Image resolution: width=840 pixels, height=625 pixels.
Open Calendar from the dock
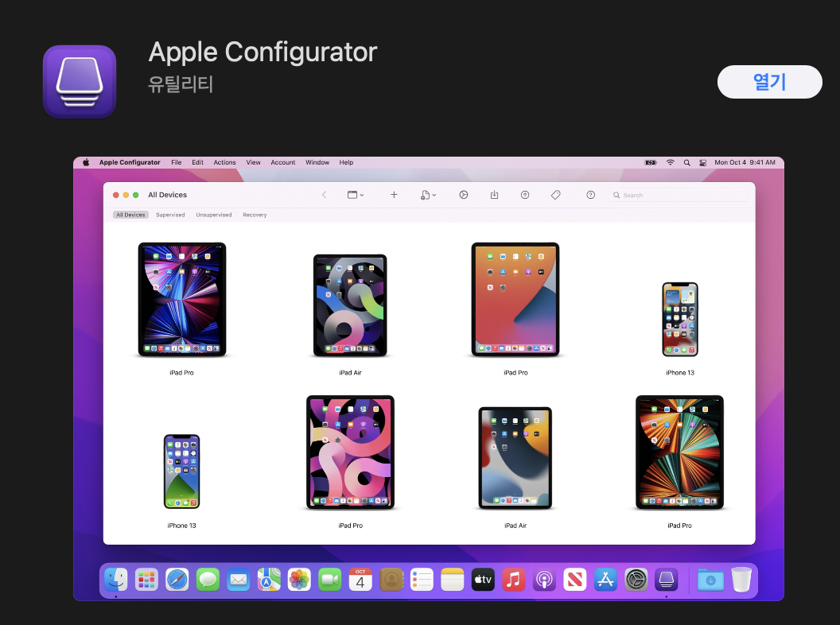coord(360,580)
